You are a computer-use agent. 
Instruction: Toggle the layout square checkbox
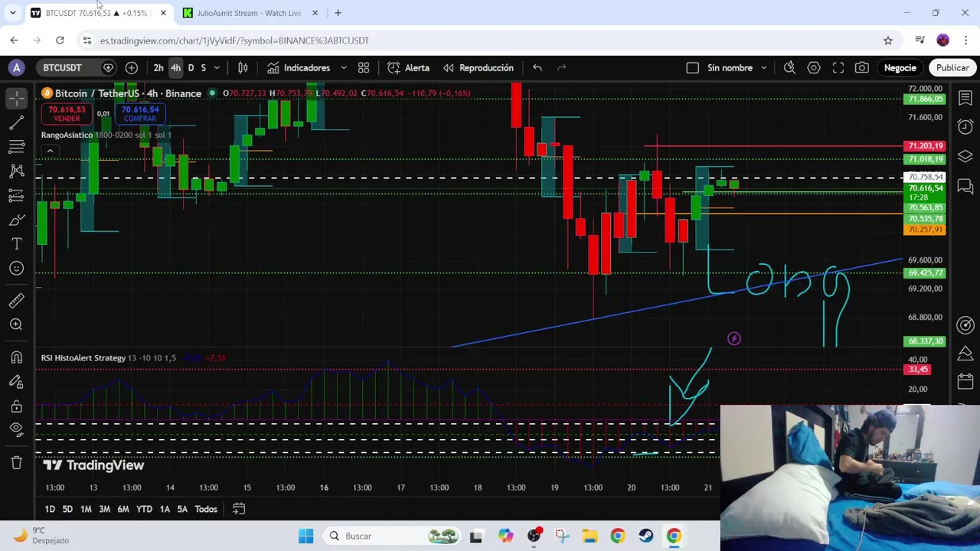pyautogui.click(x=692, y=68)
